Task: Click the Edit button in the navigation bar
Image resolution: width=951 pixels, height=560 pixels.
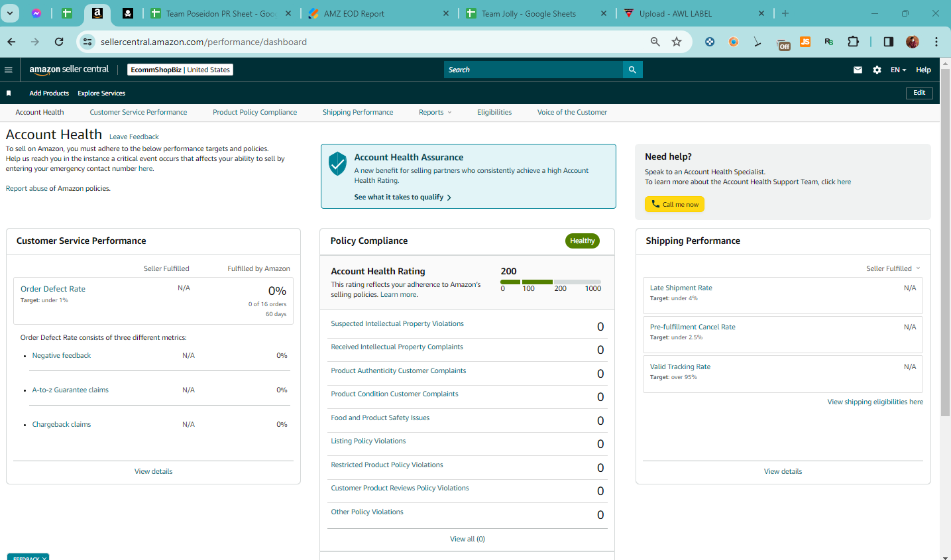Action: pos(919,93)
